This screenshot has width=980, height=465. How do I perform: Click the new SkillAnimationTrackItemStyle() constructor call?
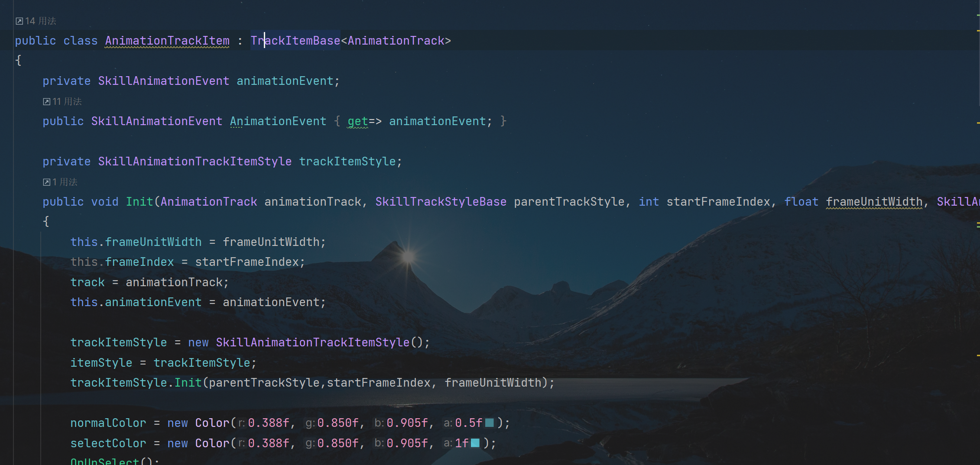coord(312,343)
